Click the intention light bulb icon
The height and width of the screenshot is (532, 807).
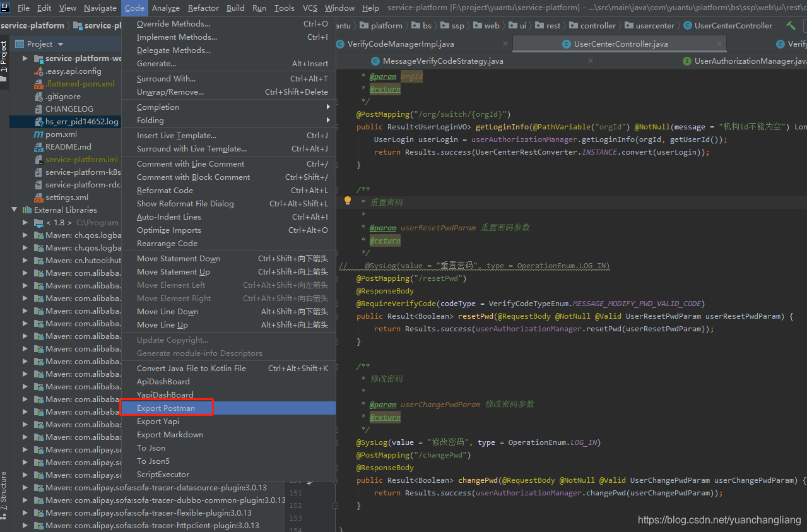click(x=347, y=201)
